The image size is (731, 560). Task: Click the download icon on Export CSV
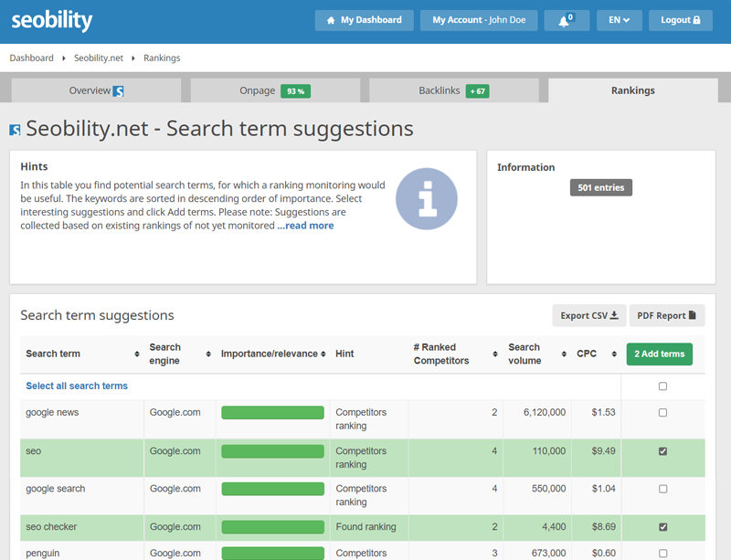pos(615,314)
